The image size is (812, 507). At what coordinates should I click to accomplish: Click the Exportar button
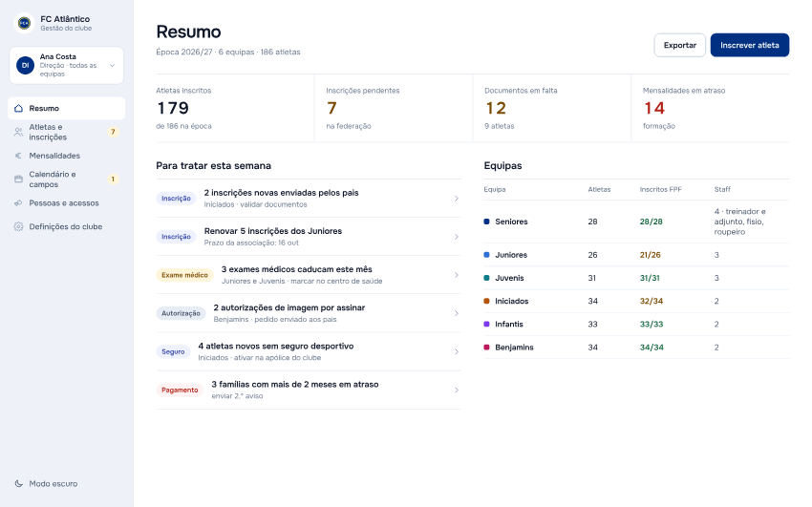[679, 45]
